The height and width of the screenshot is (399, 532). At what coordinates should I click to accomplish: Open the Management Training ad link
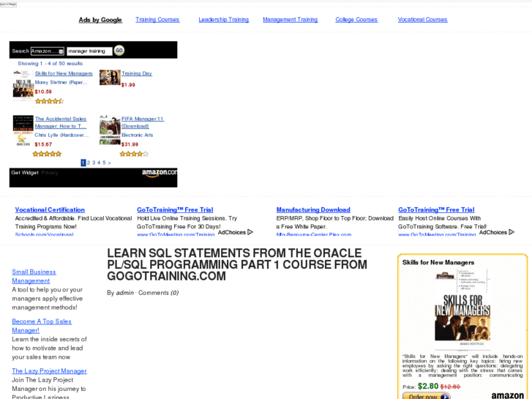tap(290, 20)
